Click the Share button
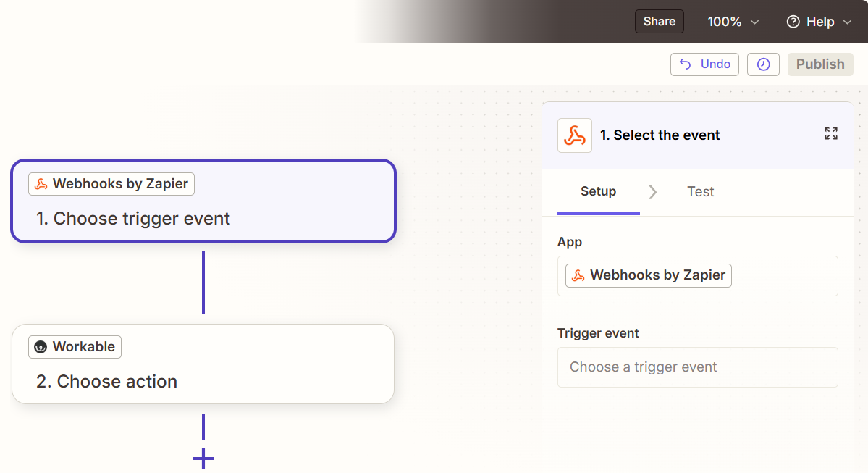The image size is (868, 473). pos(659,22)
